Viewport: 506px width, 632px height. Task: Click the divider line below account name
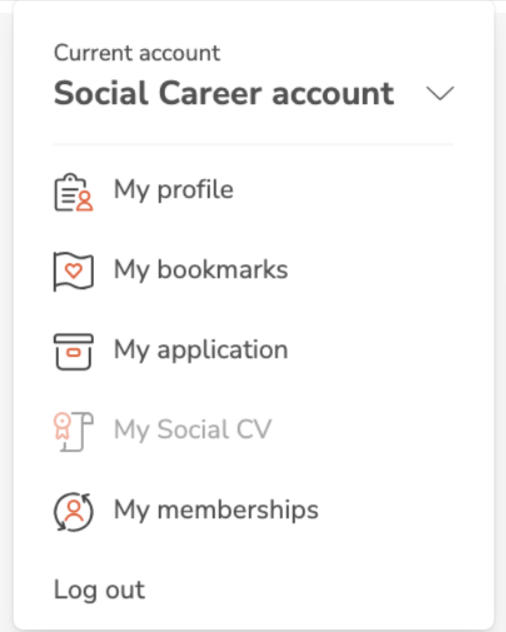254,143
